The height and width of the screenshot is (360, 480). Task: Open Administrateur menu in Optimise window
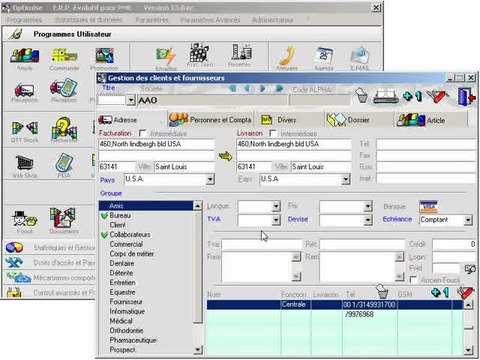coord(273,20)
